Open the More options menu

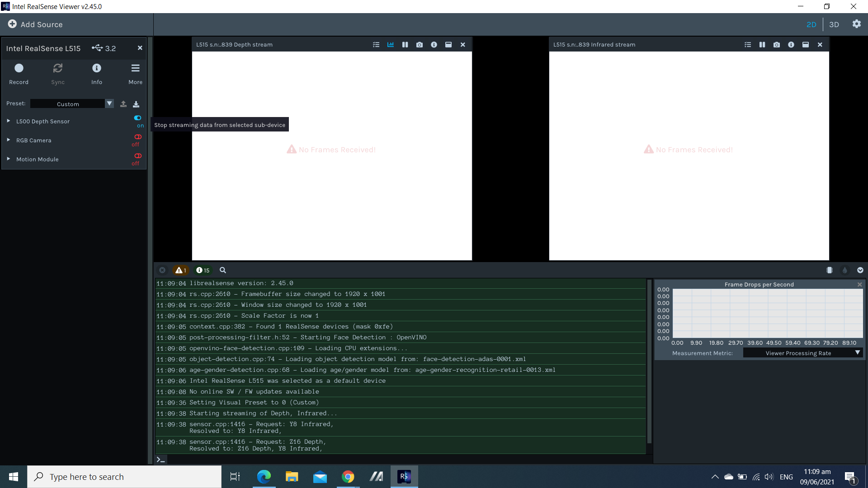pos(135,72)
